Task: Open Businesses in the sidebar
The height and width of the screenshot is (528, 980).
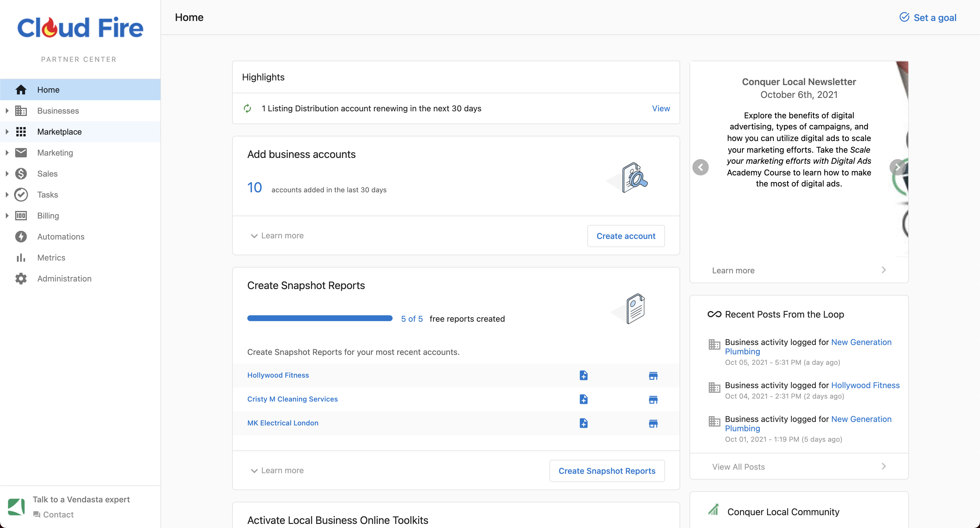Action: tap(80, 111)
